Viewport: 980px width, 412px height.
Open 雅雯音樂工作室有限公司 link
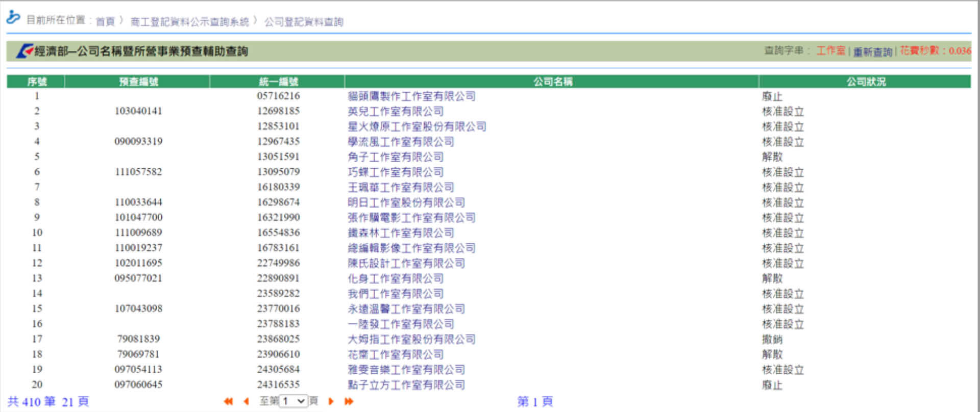tap(406, 370)
